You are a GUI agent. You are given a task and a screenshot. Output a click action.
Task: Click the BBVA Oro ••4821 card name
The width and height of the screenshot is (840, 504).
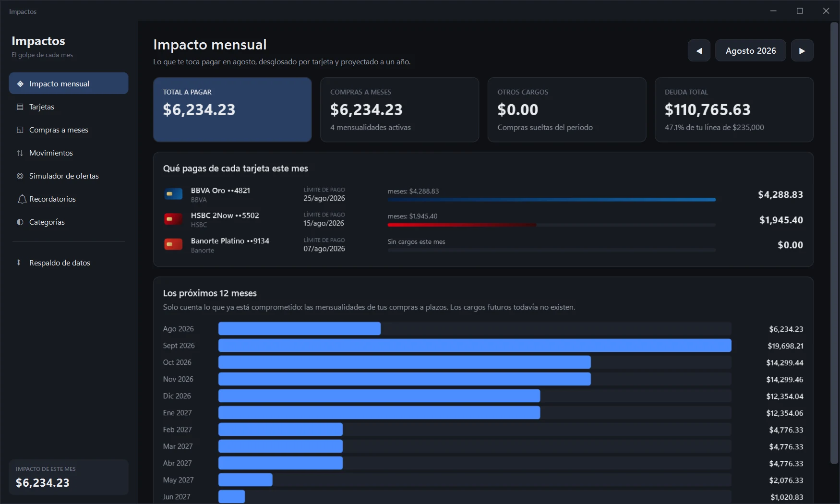point(220,190)
